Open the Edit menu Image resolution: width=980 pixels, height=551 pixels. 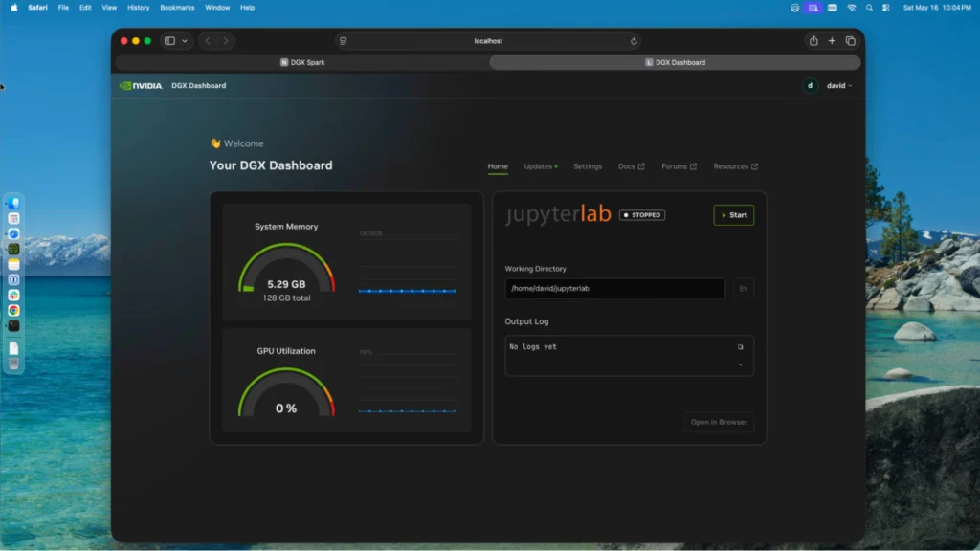pyautogui.click(x=85, y=8)
